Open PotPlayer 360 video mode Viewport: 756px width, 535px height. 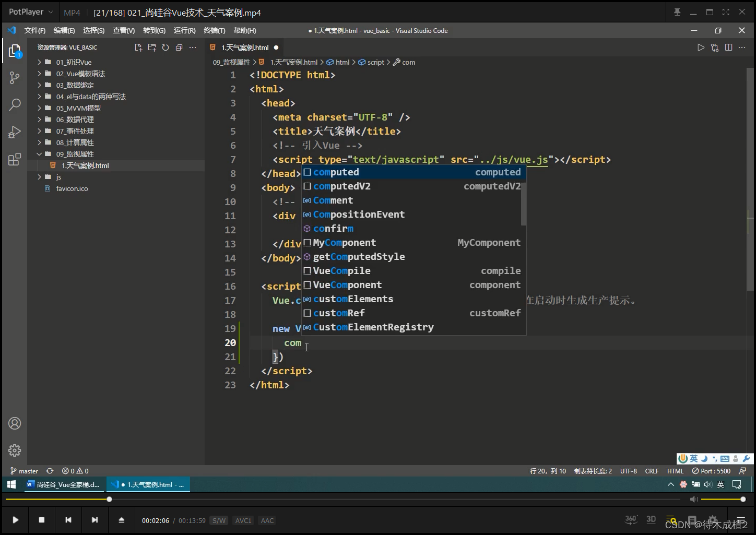pos(631,519)
